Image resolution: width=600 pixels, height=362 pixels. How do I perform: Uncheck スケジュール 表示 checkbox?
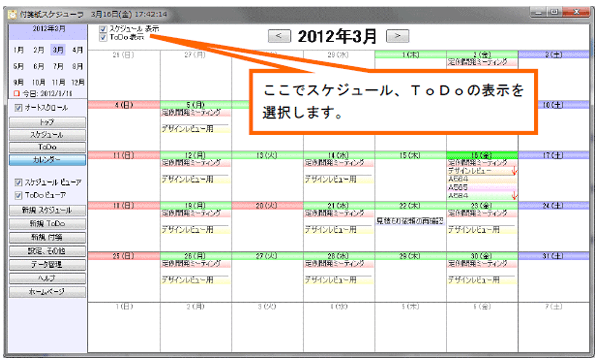[103, 29]
